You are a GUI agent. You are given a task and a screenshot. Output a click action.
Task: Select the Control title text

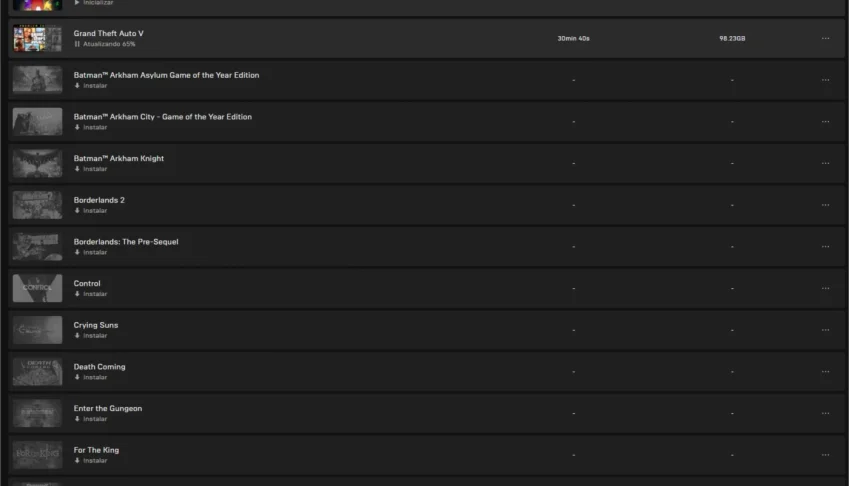click(87, 284)
